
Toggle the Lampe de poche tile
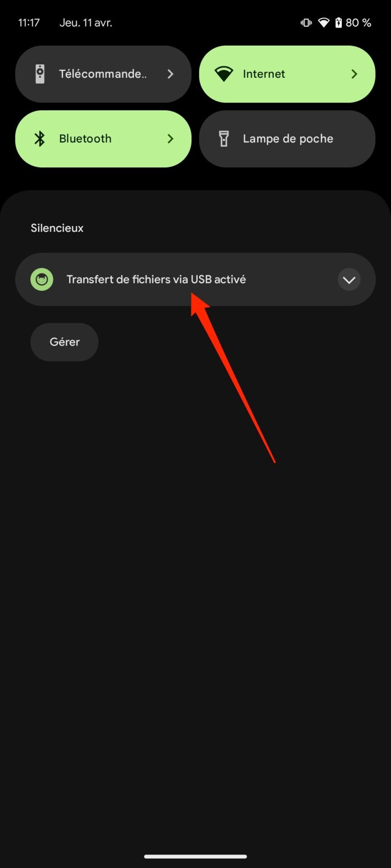[x=287, y=139]
